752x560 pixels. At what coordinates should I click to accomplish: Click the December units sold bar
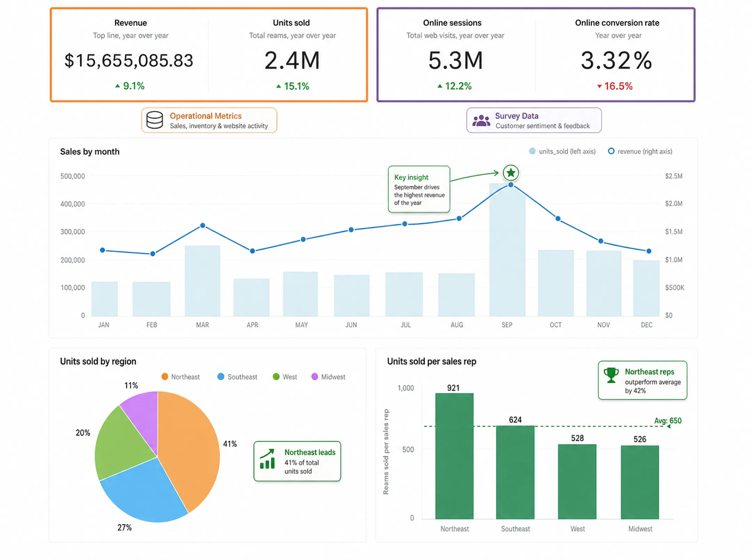tap(646, 288)
